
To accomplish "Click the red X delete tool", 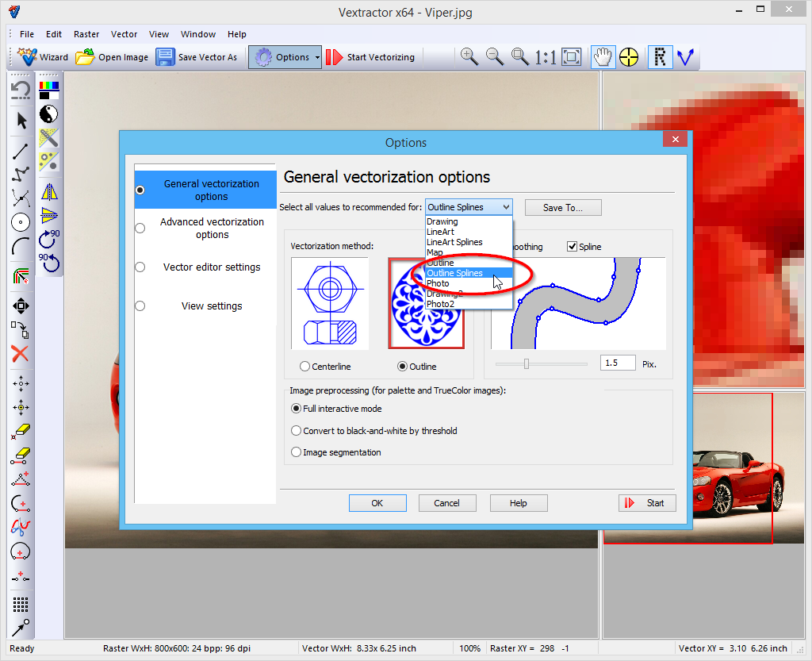I will point(20,354).
